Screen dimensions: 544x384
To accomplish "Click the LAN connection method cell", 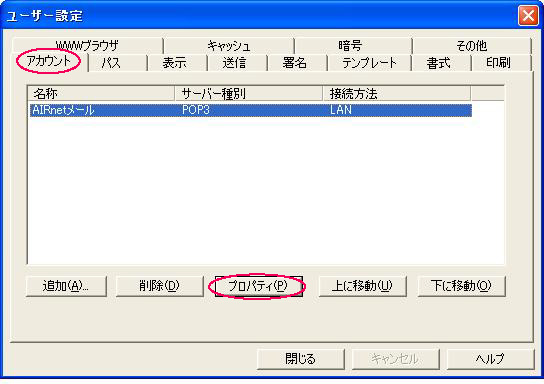I will click(341, 110).
